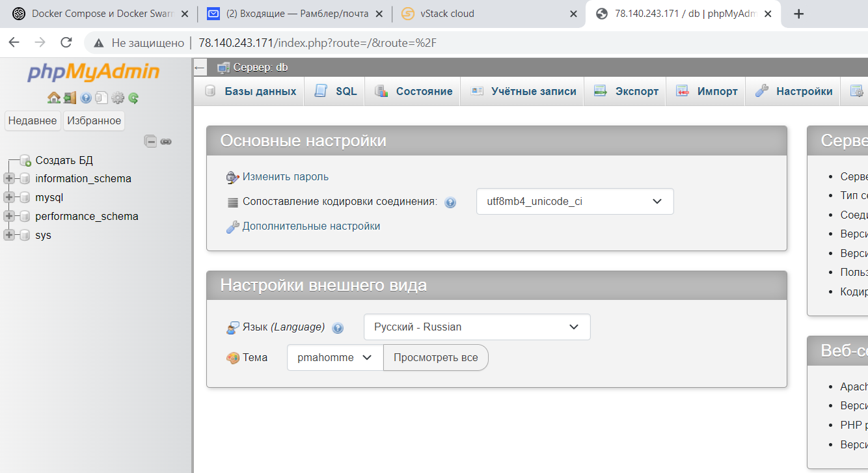Image resolution: width=868 pixels, height=473 pixels.
Task: Open the Базы данных tab
Action: pyautogui.click(x=250, y=91)
